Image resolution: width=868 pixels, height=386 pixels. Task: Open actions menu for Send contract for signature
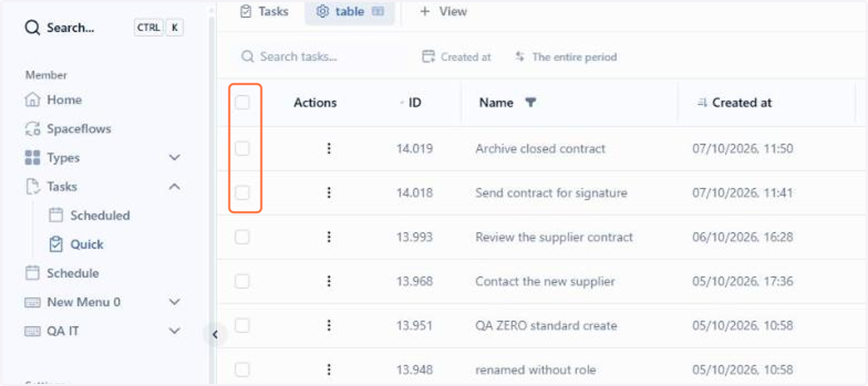pos(329,192)
